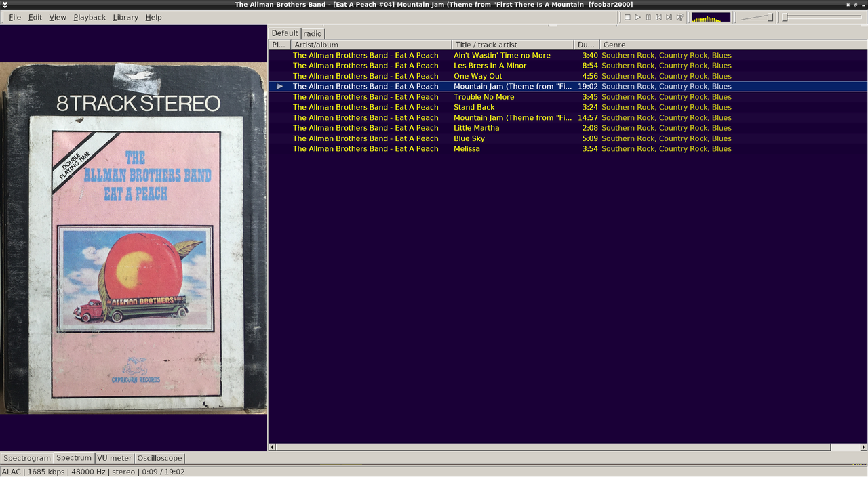Open the Library menu
Screen dimensions: 868x477
click(125, 17)
